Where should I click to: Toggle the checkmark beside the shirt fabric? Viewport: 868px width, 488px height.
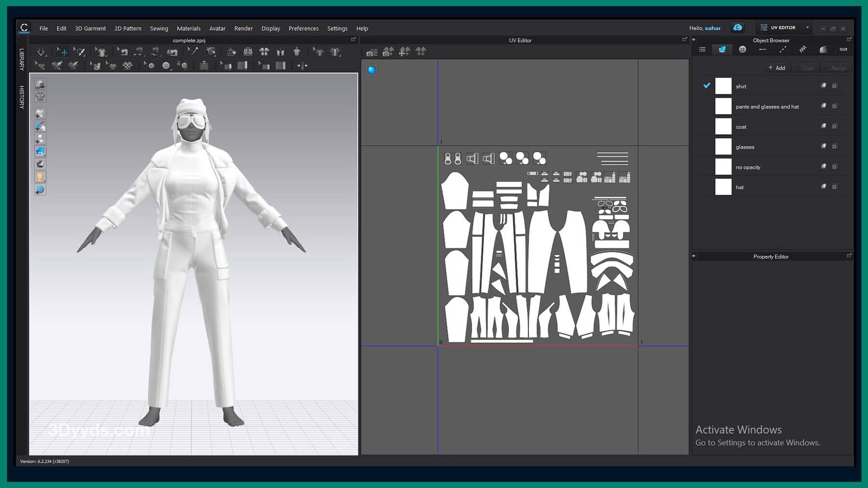pos(706,86)
